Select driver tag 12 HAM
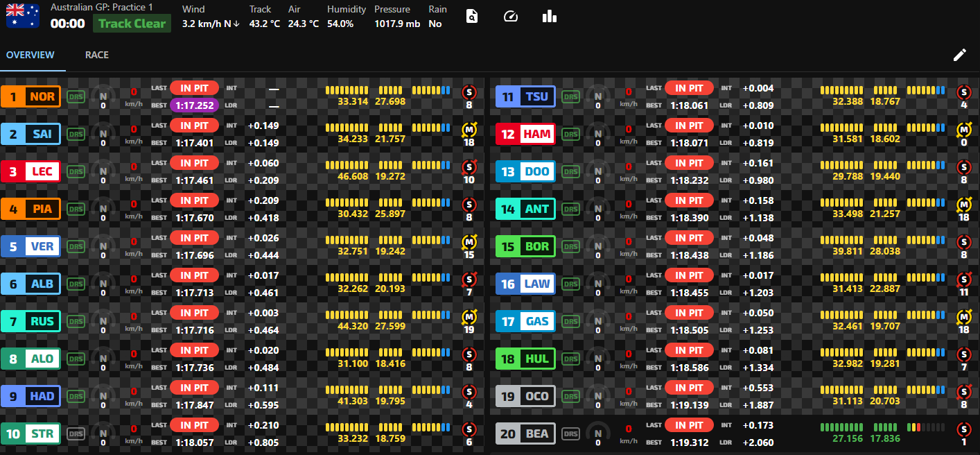980x455 pixels. point(526,134)
